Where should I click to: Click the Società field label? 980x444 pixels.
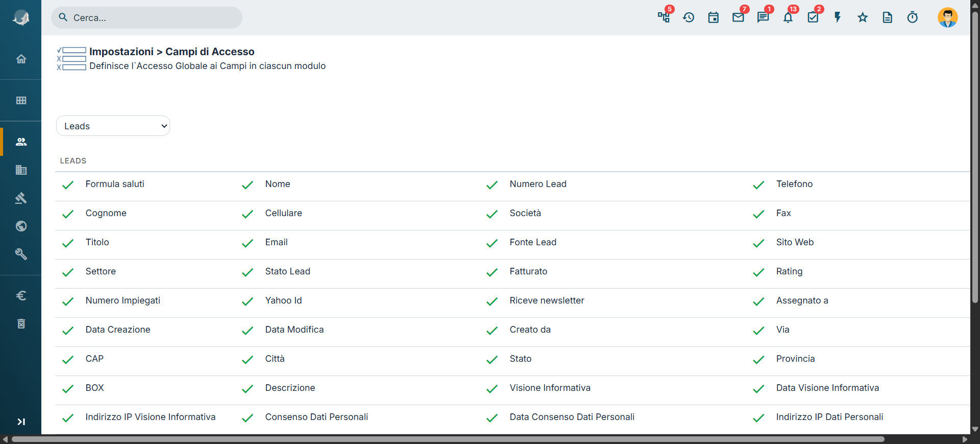(525, 213)
